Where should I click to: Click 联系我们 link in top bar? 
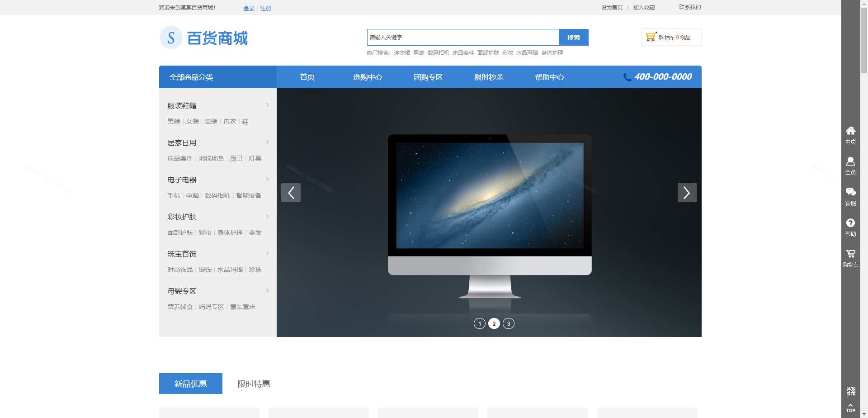(690, 7)
